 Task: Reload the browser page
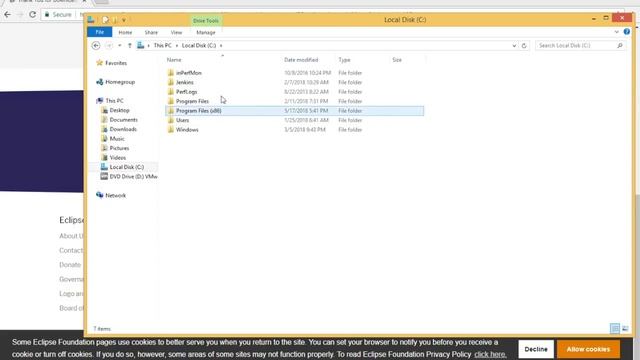click(32, 15)
